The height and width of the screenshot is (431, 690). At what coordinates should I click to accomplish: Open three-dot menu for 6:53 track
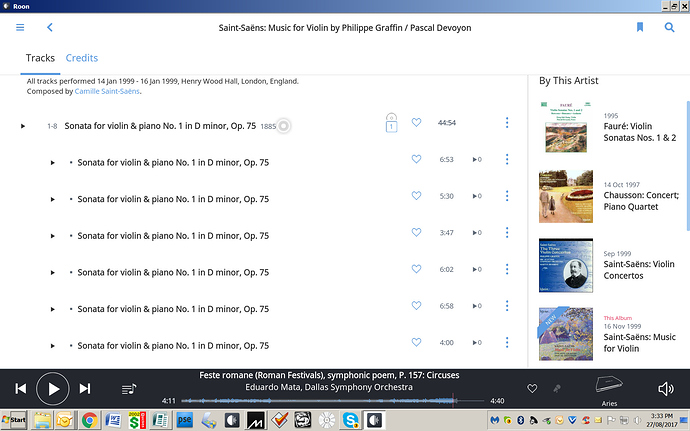click(507, 159)
